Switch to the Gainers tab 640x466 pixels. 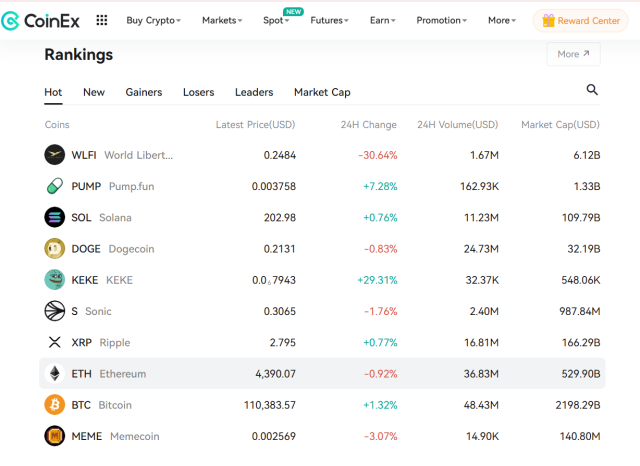(x=144, y=92)
